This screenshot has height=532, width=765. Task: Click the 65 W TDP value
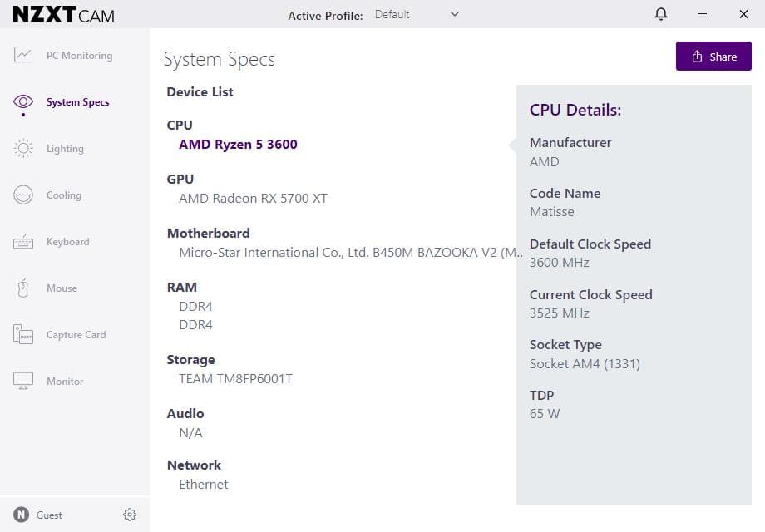[x=545, y=414]
